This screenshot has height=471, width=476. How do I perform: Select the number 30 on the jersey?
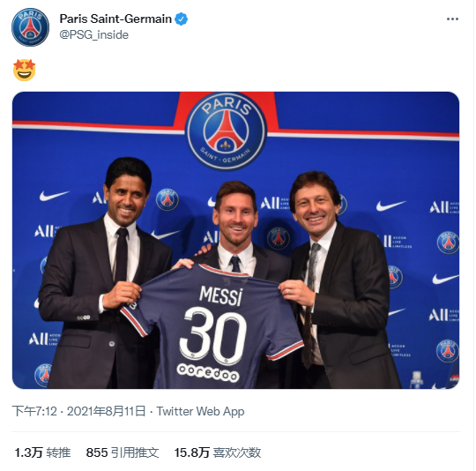212,334
